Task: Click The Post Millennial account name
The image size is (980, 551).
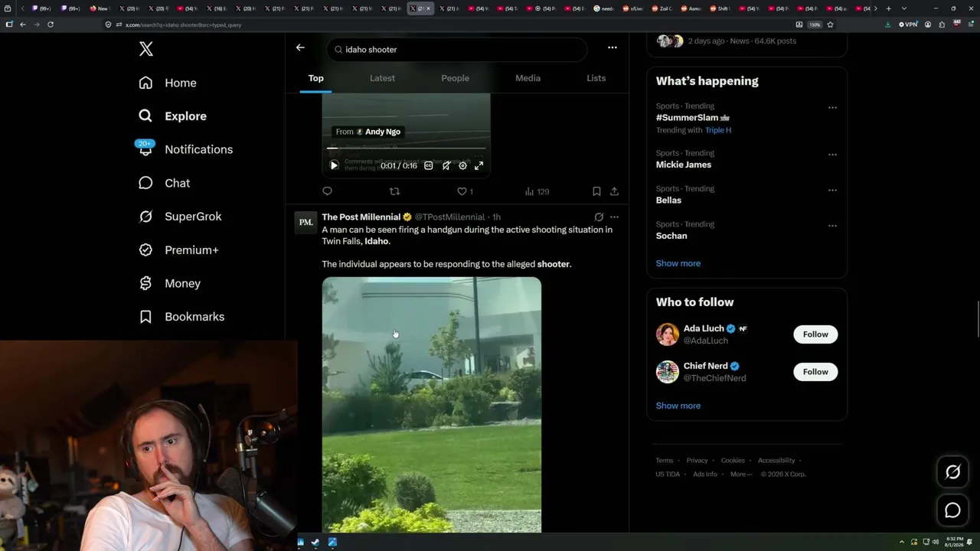Action: click(x=361, y=217)
